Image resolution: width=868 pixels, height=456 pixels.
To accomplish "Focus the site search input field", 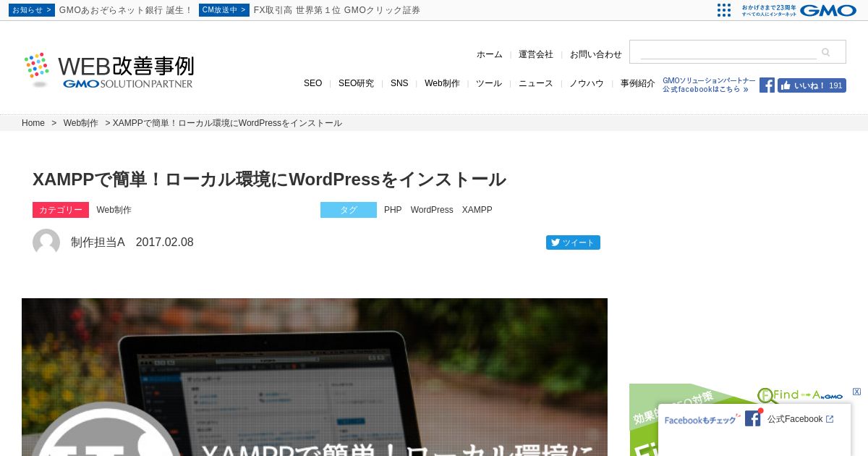I will [728, 52].
